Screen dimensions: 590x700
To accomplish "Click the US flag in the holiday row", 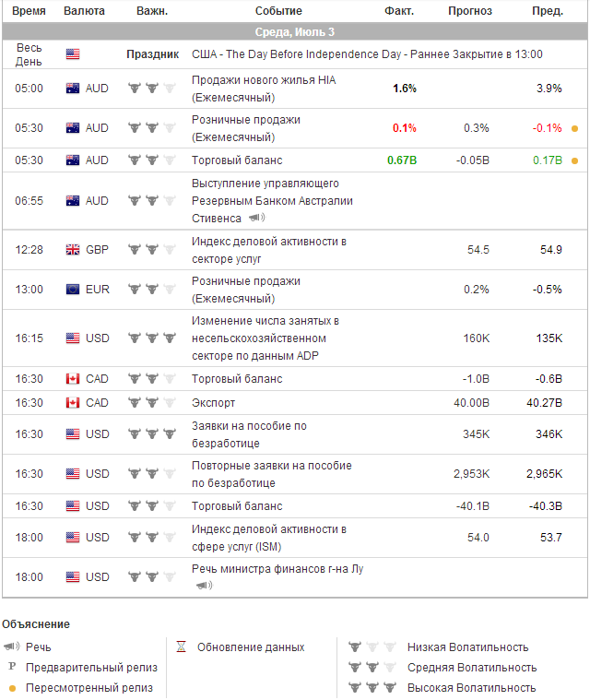I will click(73, 54).
